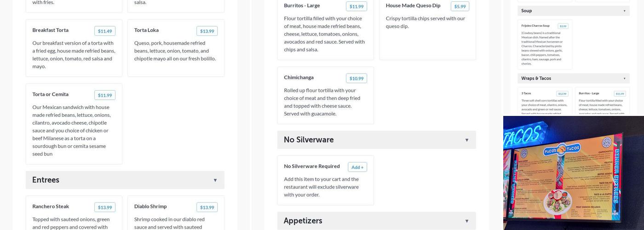Click Add + for No Silverware Required
The height and width of the screenshot is (230, 644).
357,167
